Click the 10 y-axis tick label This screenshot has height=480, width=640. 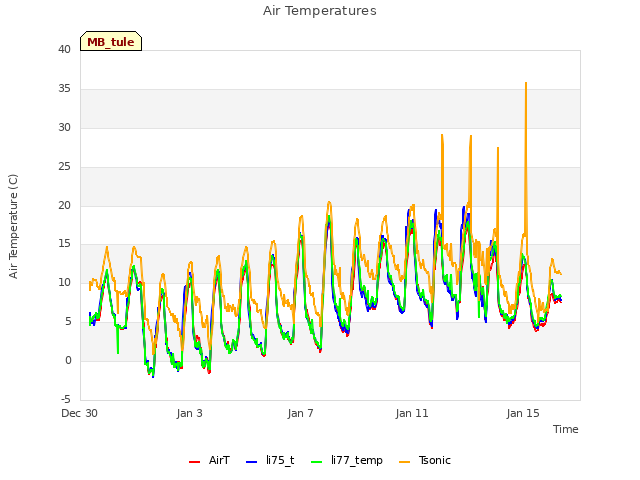click(64, 282)
